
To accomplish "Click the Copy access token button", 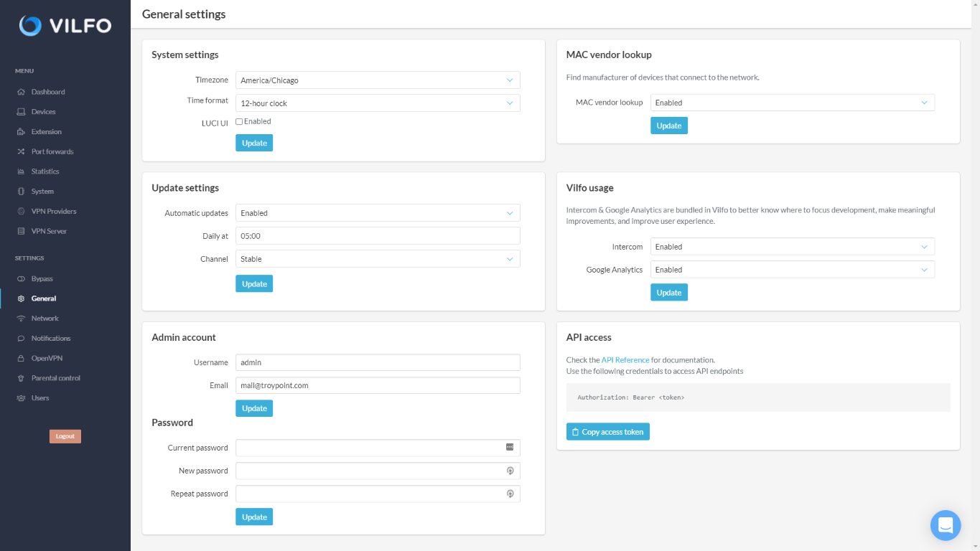I will [x=608, y=432].
